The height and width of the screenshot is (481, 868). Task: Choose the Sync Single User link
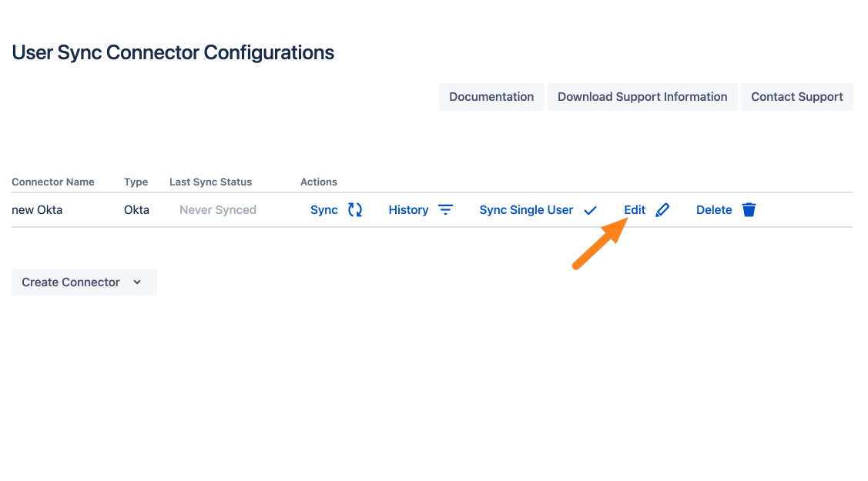click(526, 210)
